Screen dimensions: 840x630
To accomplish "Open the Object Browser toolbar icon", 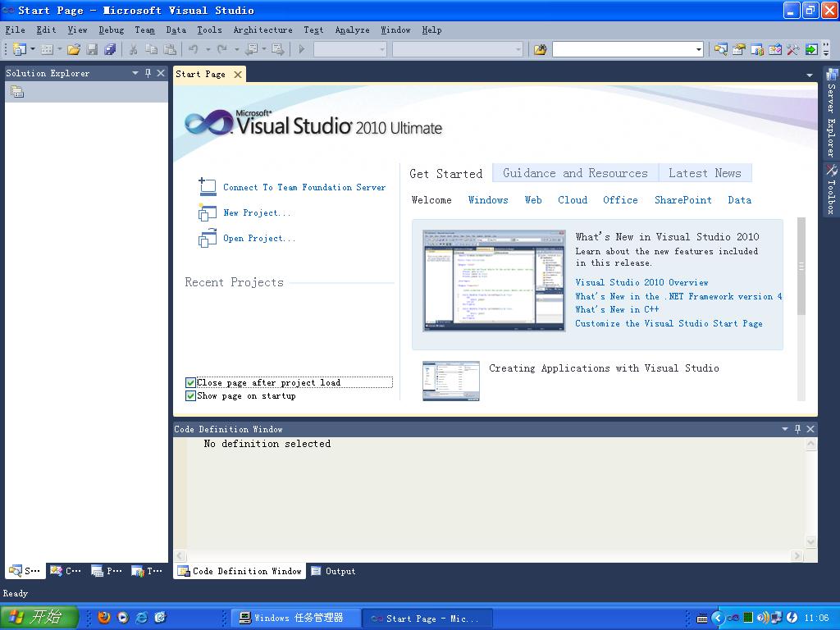I will tap(775, 49).
